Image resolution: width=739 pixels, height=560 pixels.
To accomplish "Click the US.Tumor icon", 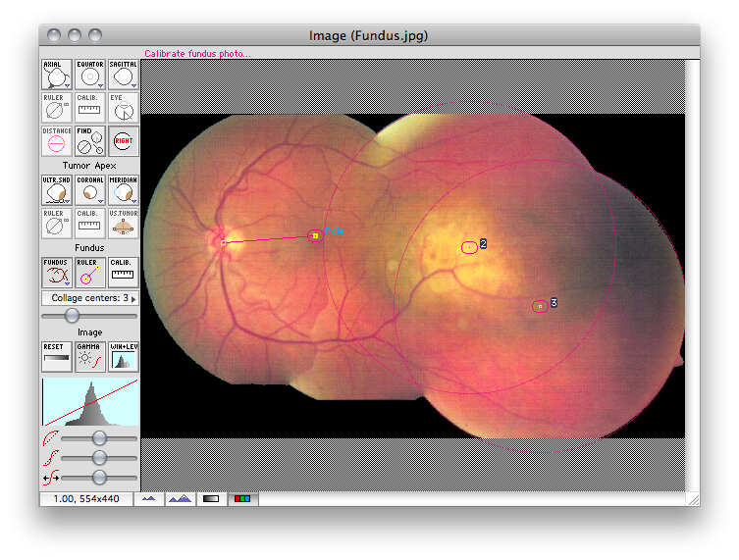I will [123, 224].
